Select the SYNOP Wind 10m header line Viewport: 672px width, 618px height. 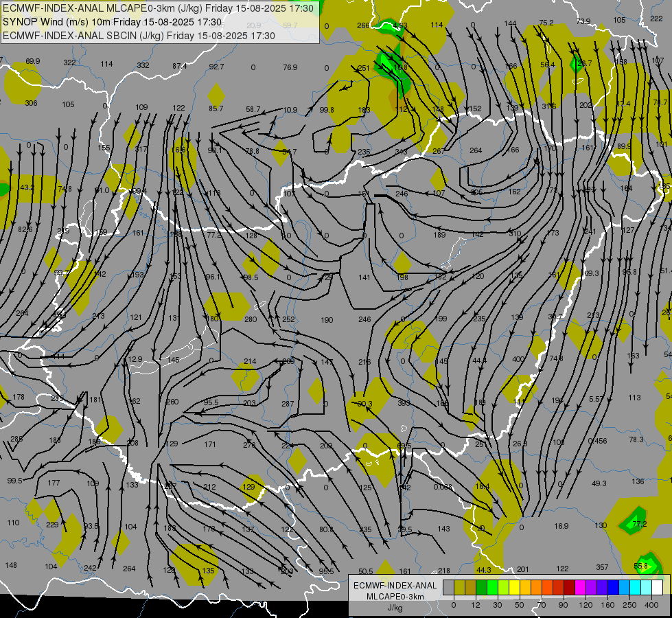113,22
